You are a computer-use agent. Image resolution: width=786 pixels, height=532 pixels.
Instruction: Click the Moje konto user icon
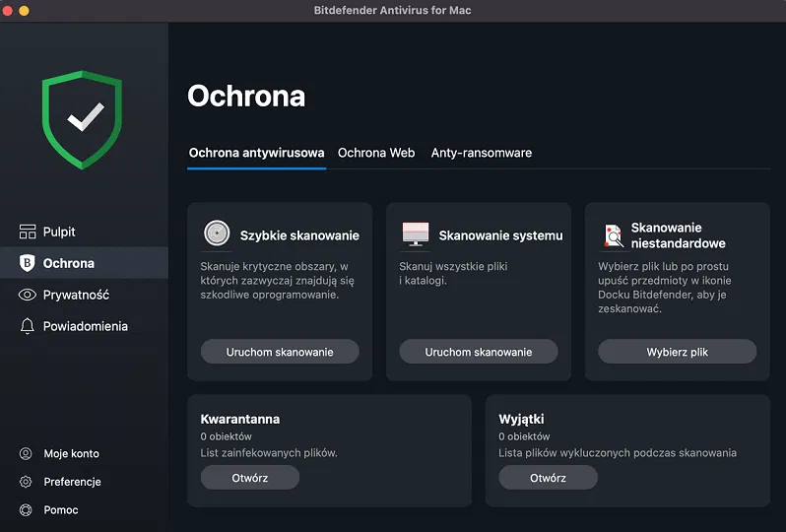pyautogui.click(x=26, y=454)
